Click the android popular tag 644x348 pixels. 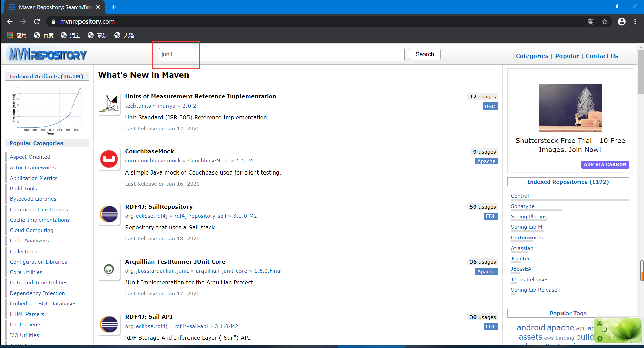(531, 327)
